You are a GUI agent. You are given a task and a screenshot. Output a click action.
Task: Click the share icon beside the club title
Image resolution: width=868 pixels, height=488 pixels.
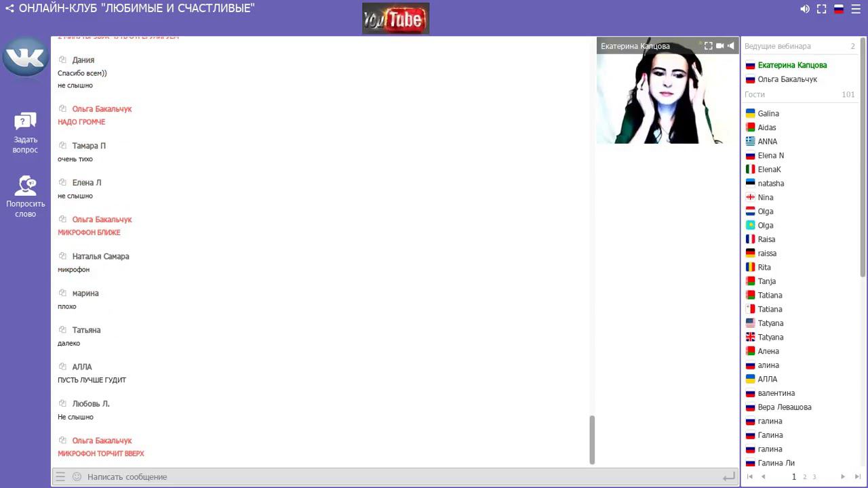point(9,9)
